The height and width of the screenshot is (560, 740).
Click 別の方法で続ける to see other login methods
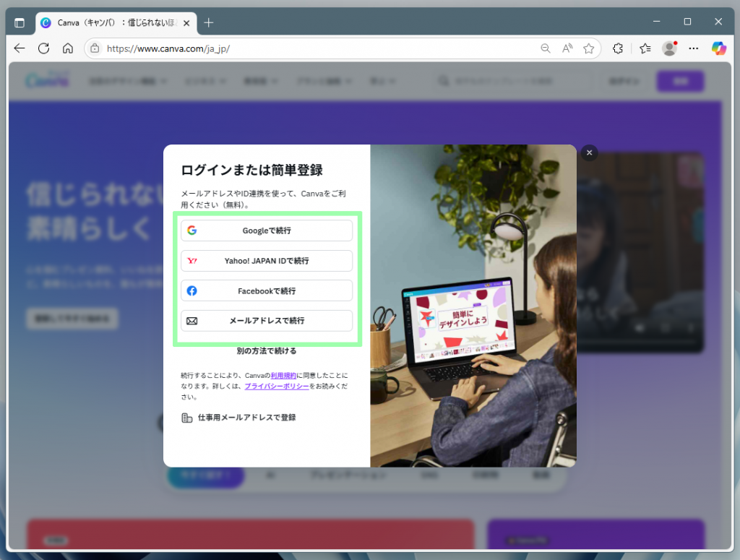[x=265, y=350]
